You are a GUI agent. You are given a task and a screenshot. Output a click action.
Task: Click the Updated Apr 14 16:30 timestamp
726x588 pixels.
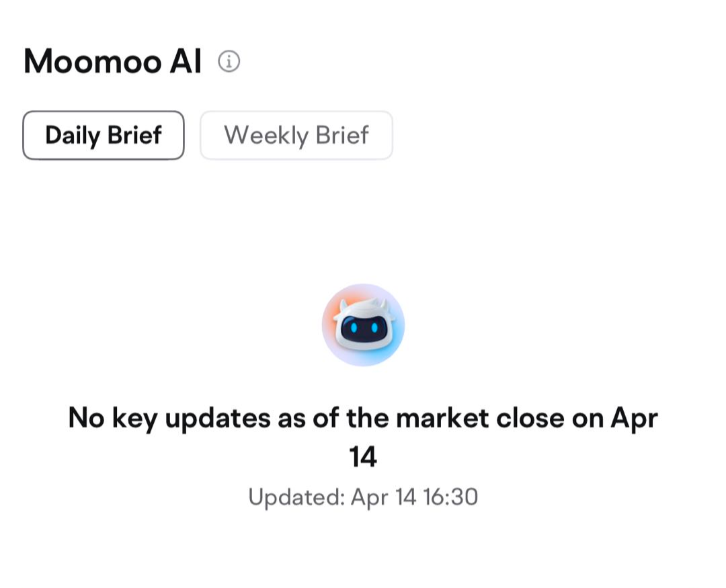click(363, 497)
